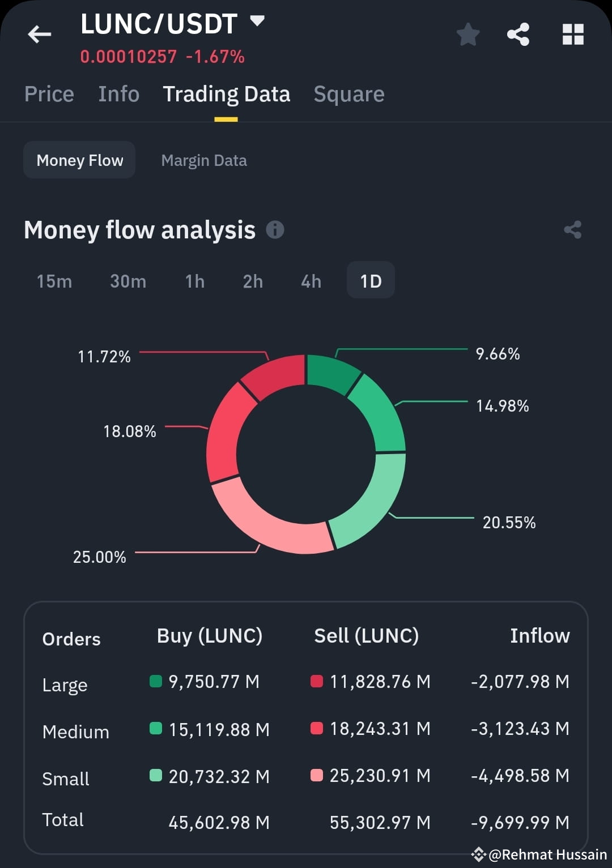Open the share options from the top bar
The height and width of the screenshot is (868, 612).
coord(518,34)
